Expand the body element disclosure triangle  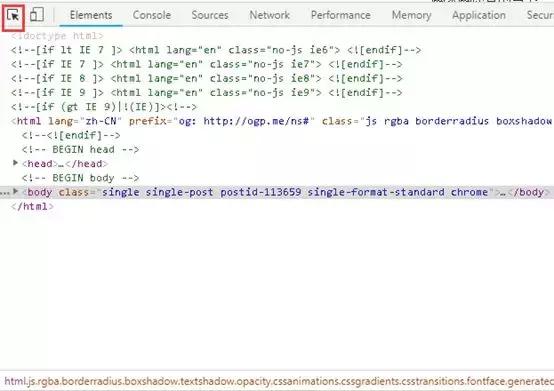click(15, 191)
